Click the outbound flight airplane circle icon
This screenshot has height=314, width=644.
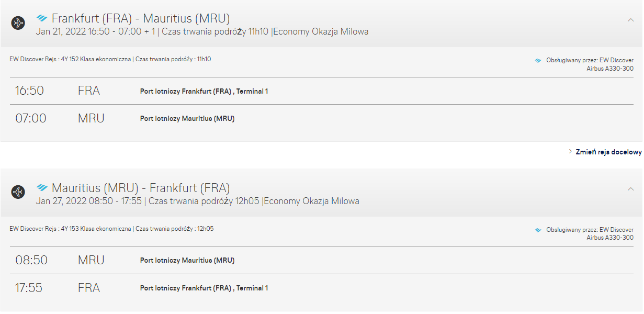coord(18,23)
